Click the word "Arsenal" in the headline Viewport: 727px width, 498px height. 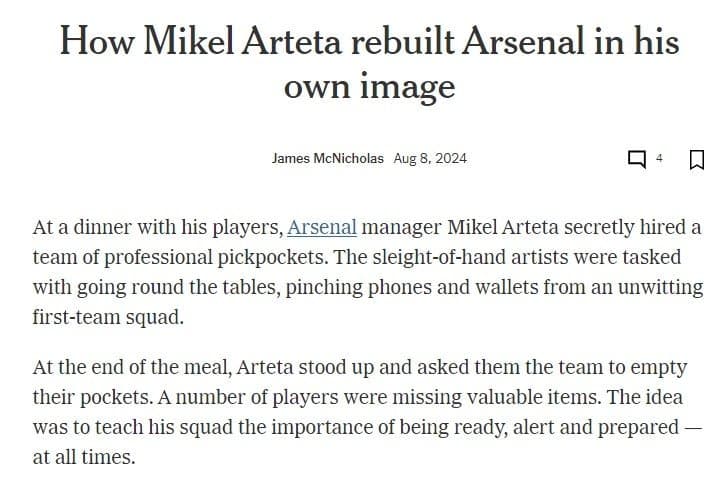tap(523, 41)
